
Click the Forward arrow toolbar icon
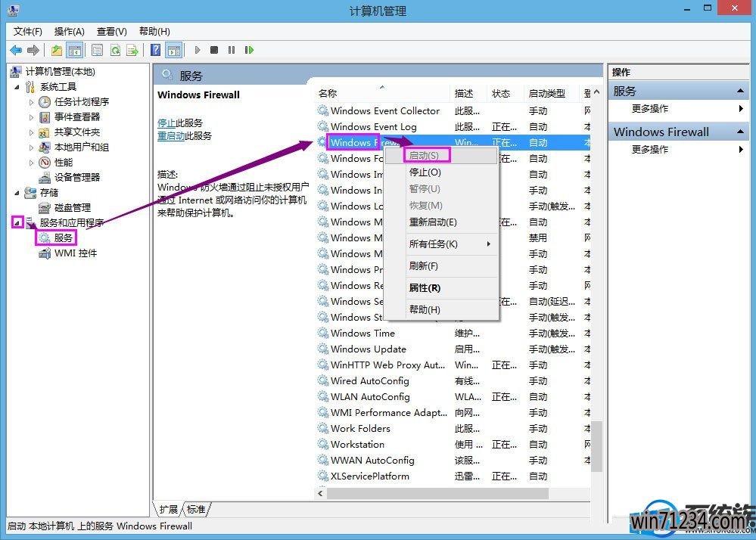coord(33,50)
